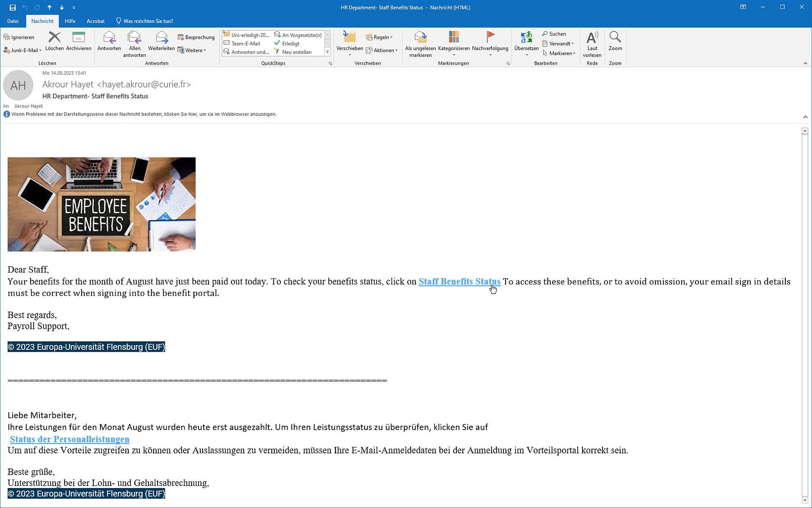This screenshot has width=812, height=508.
Task: Click the Weiterleiten forward icon
Action: pos(161,37)
